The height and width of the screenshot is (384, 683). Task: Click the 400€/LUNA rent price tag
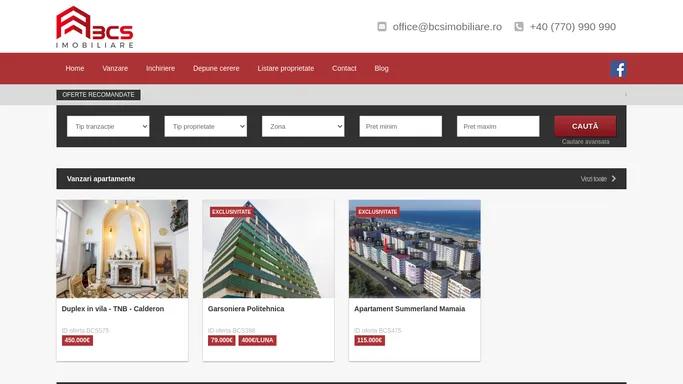(257, 340)
